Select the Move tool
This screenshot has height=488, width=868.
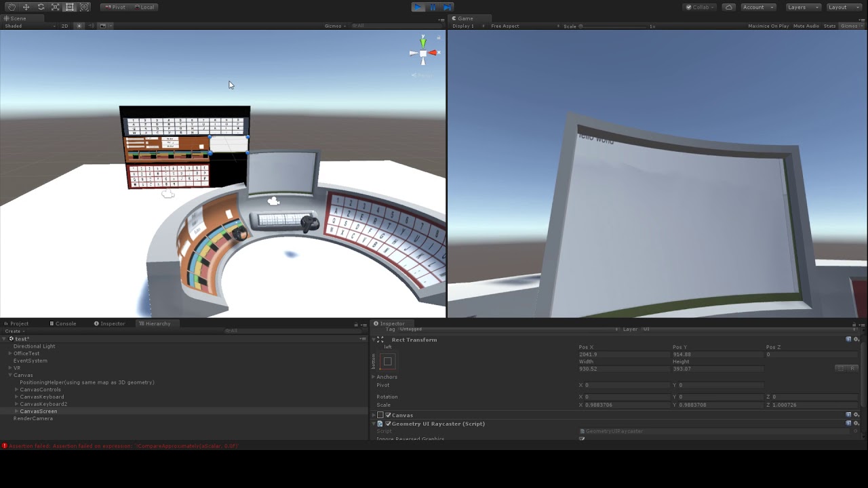[26, 7]
